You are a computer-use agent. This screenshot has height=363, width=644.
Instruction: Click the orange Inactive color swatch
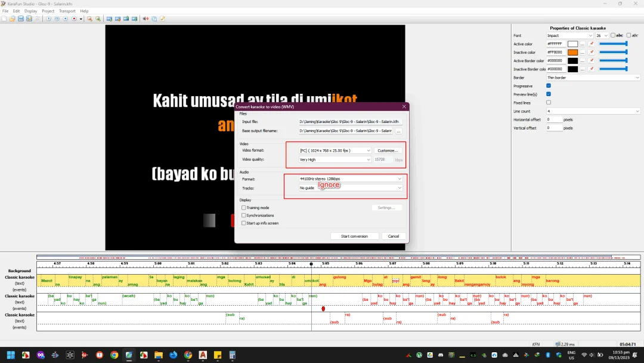[x=572, y=52]
